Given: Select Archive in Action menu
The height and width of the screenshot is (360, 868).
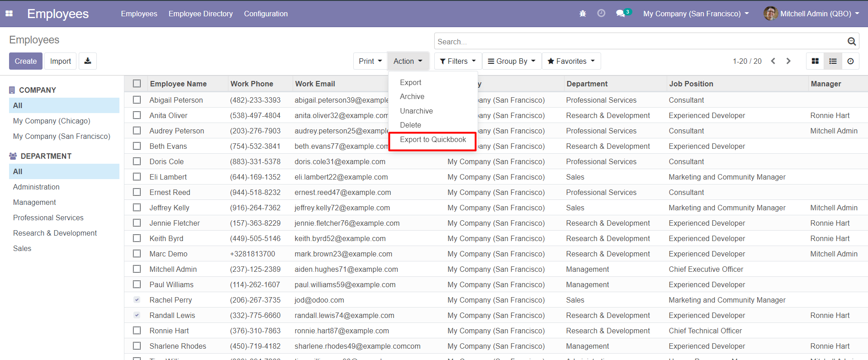Looking at the screenshot, I should click(412, 96).
